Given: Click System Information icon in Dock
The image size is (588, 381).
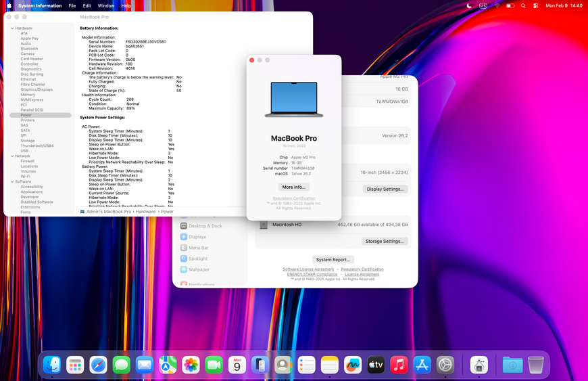Looking at the screenshot, I should click(479, 365).
